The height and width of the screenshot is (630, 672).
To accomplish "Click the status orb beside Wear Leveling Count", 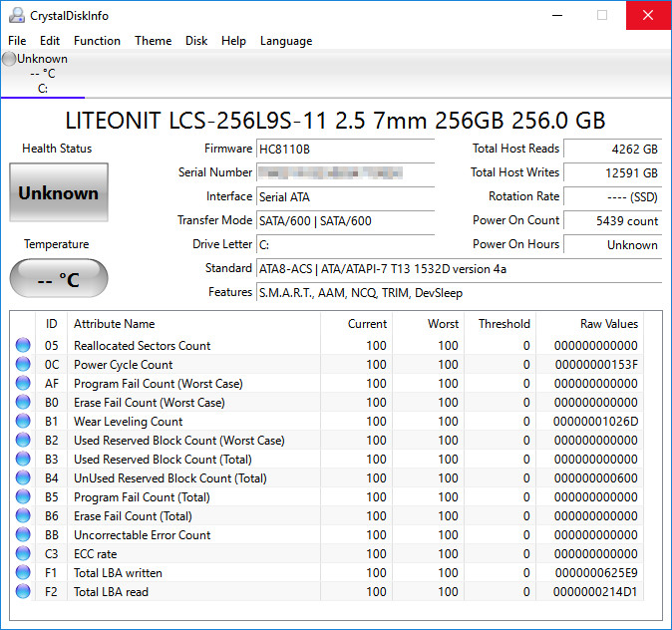I will 23,422.
